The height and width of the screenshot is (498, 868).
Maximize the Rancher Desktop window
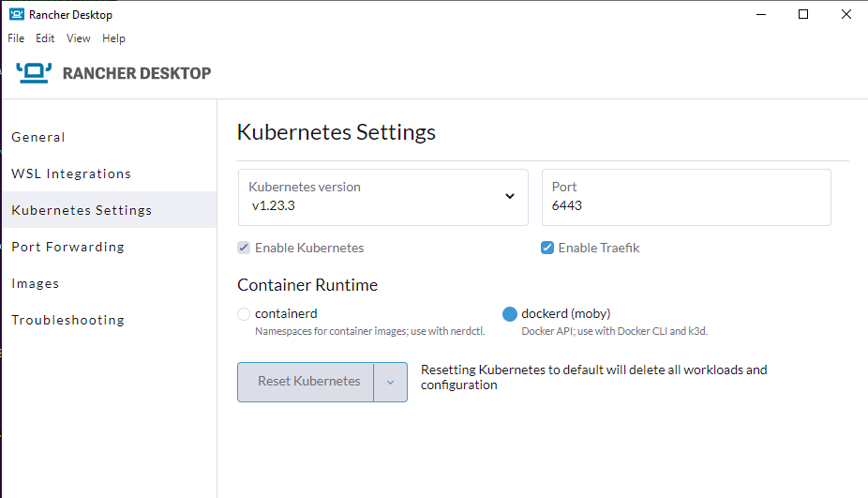803,14
